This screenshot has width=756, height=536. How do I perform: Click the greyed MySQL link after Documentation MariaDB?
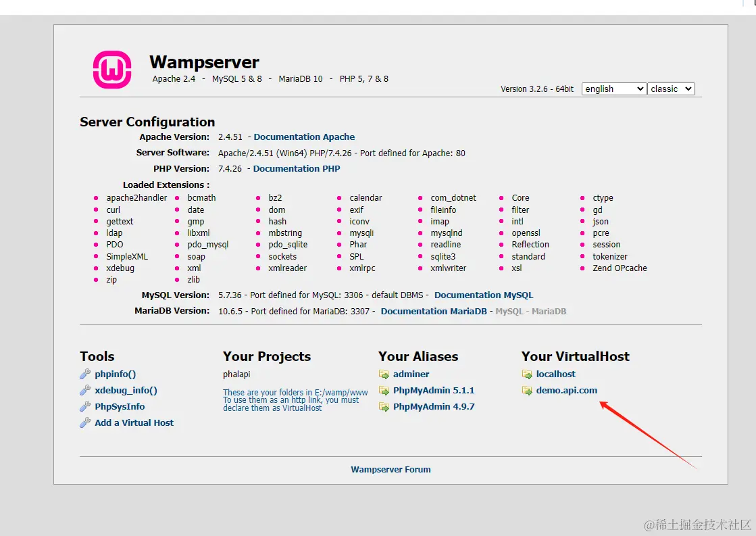click(x=509, y=311)
